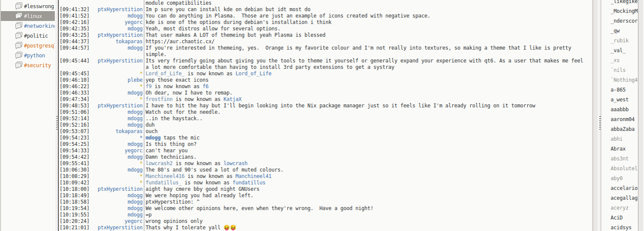Click the Lord_of_Life new nick link

coord(253,74)
